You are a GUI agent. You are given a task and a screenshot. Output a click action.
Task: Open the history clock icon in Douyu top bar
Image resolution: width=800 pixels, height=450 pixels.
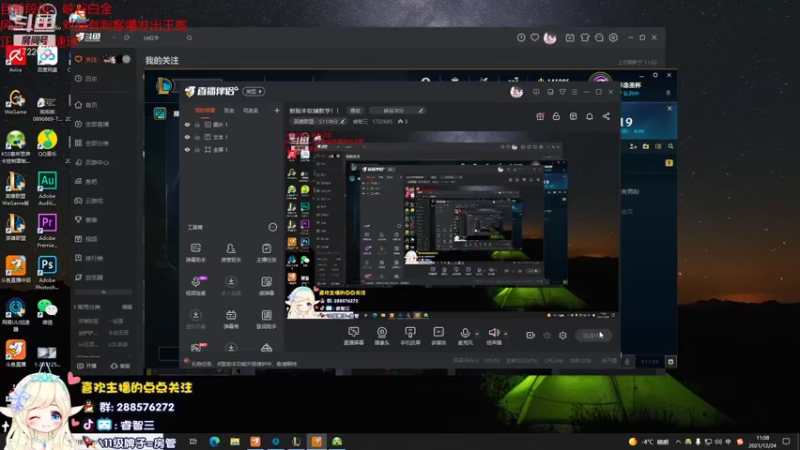[521, 38]
